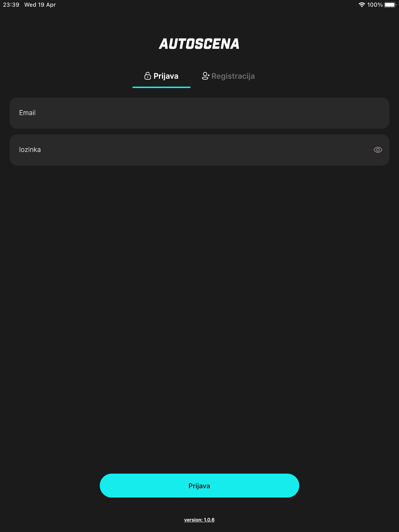Click the version: 1.0.6 link
399x532 pixels.
199,520
